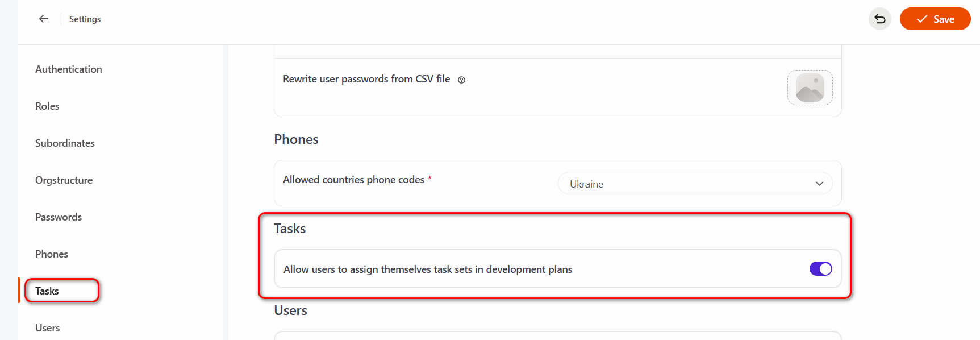This screenshot has height=340, width=980.
Task: Jump to Phones settings in sidebar
Action: tap(52, 254)
